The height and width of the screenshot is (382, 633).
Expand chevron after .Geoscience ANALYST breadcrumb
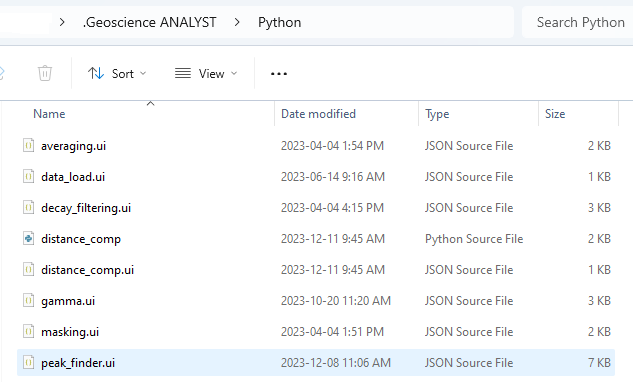(237, 22)
